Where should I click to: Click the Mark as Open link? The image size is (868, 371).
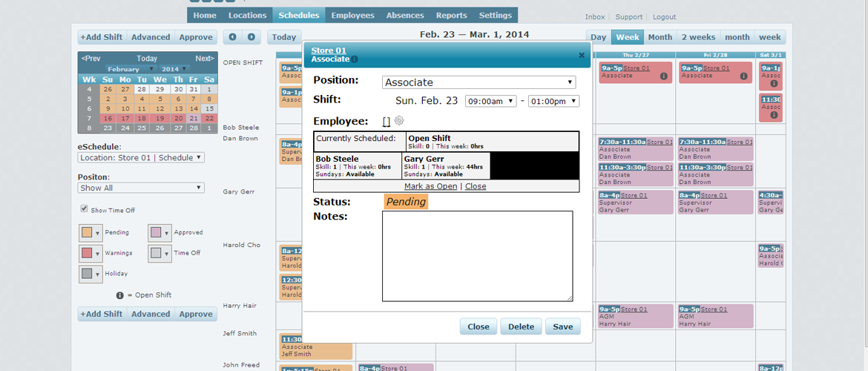(x=430, y=186)
